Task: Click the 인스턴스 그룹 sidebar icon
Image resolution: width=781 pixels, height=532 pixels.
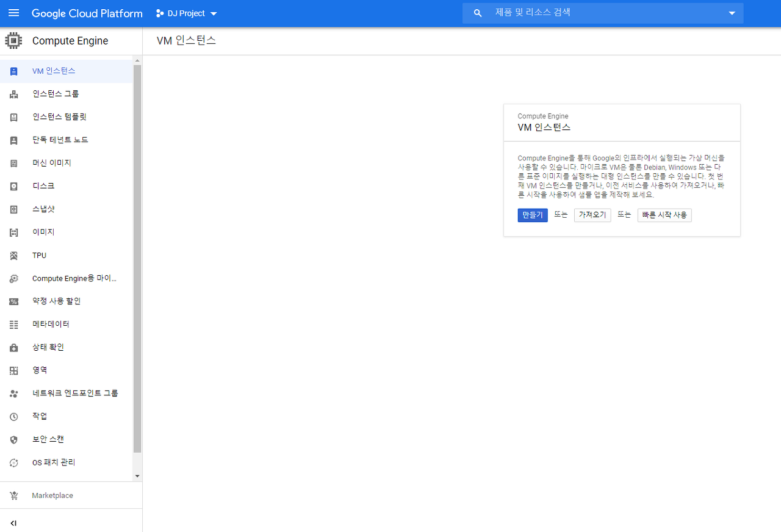Action: 14,94
